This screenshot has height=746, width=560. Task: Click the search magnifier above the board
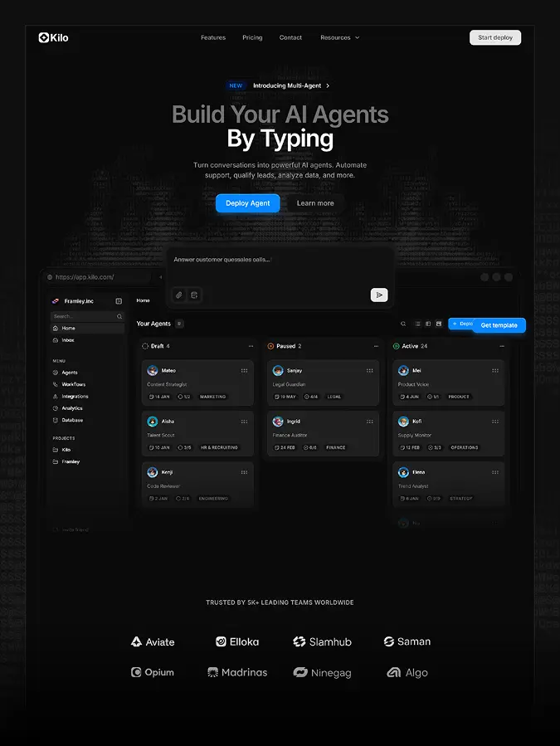pyautogui.click(x=403, y=324)
